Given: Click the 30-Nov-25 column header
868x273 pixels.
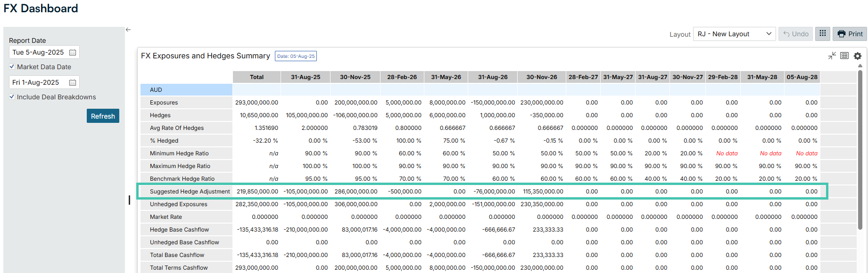Looking at the screenshot, I should point(355,77).
